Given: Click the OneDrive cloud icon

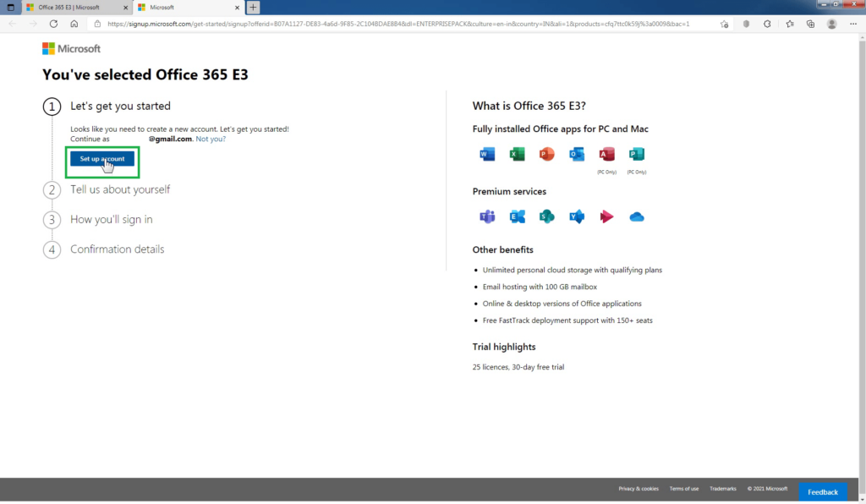Looking at the screenshot, I should click(x=636, y=217).
